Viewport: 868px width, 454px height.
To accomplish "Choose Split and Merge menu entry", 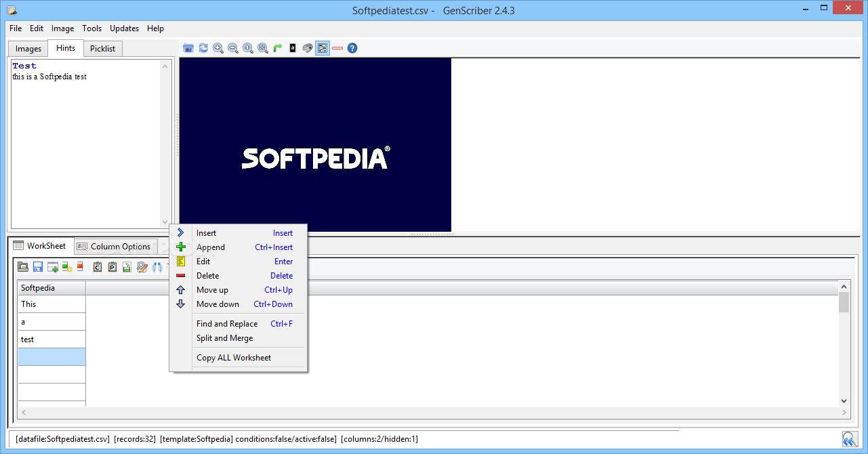I will (x=239, y=338).
